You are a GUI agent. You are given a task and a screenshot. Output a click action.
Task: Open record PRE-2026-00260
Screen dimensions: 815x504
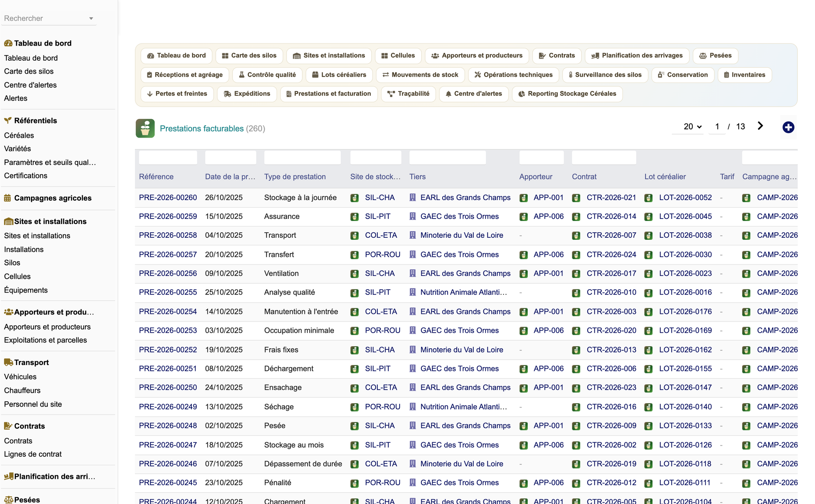click(168, 198)
